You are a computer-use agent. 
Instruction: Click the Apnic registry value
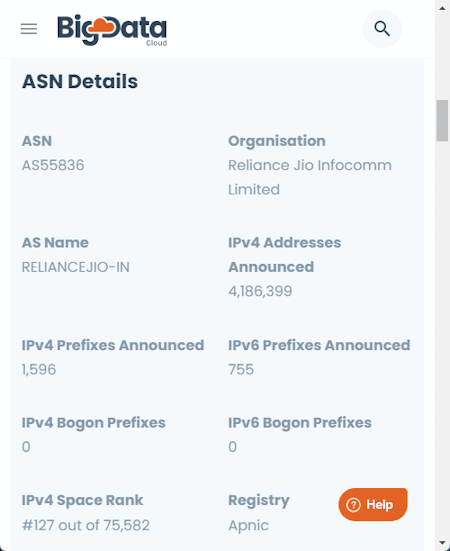[248, 526]
